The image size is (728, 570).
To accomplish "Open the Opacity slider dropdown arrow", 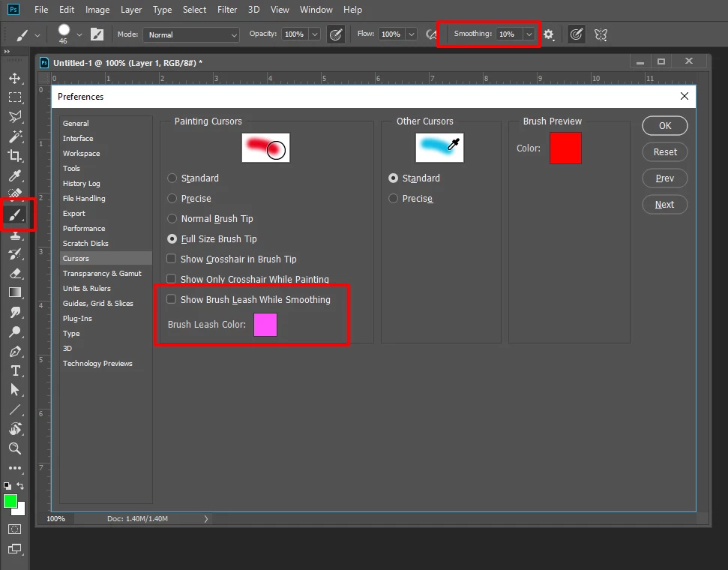I will pyautogui.click(x=315, y=34).
